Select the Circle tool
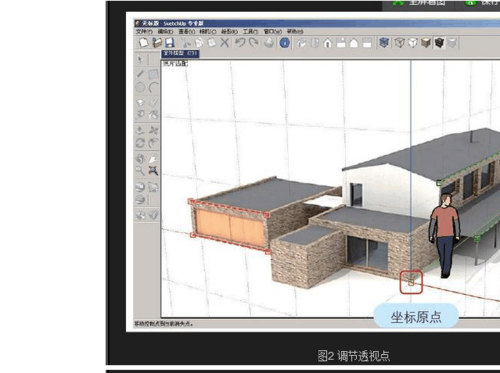The width and height of the screenshot is (500, 373). click(x=140, y=87)
